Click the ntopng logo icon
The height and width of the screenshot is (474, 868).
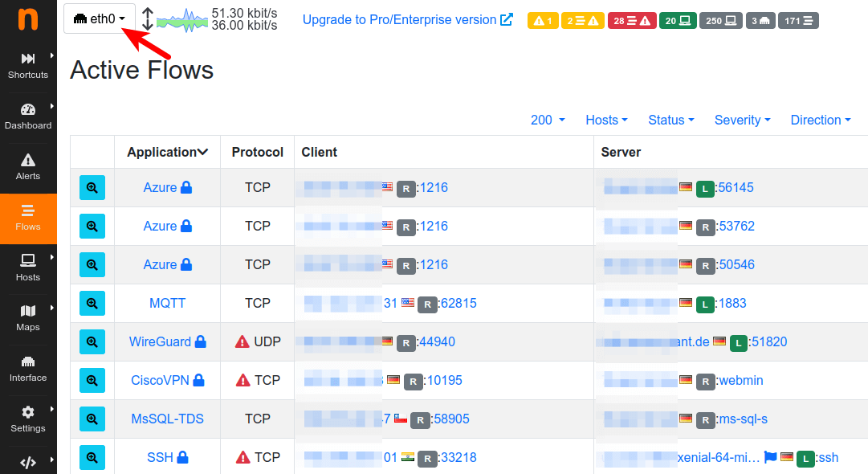click(x=28, y=18)
